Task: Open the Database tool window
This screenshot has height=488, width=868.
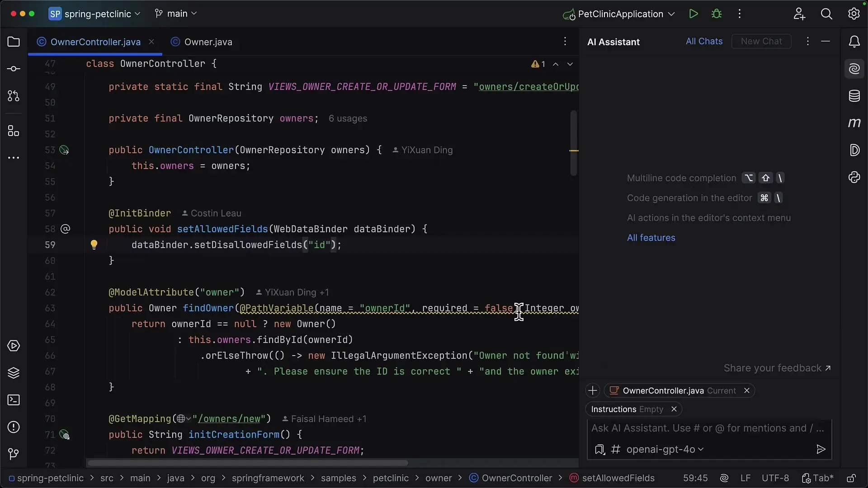Action: point(854,96)
